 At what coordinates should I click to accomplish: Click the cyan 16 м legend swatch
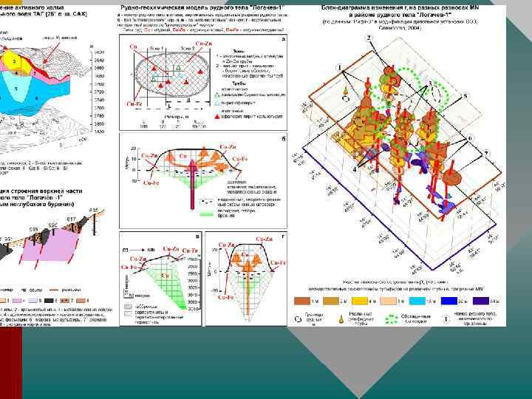[x=417, y=301]
